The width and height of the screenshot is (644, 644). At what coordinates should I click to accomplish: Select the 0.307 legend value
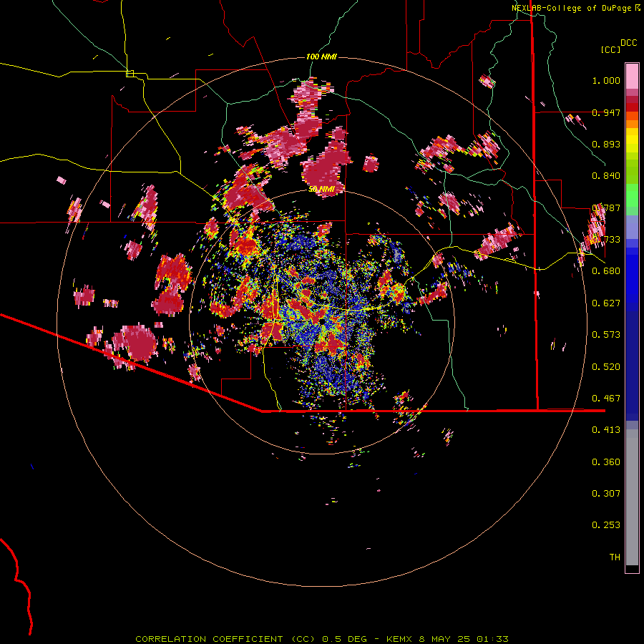click(x=606, y=494)
